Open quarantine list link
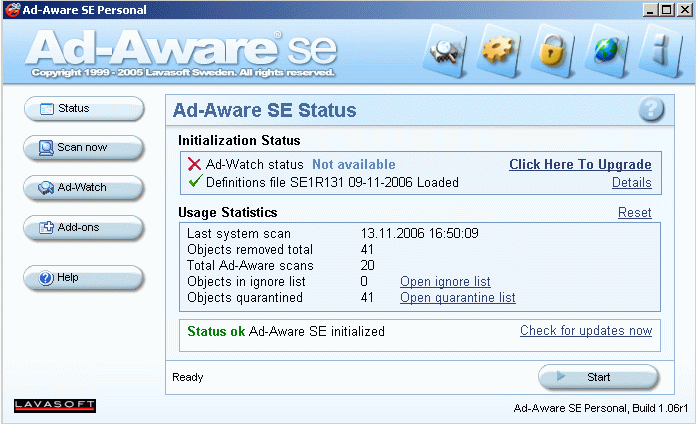Screen dimensions: 696x424 coord(458,297)
